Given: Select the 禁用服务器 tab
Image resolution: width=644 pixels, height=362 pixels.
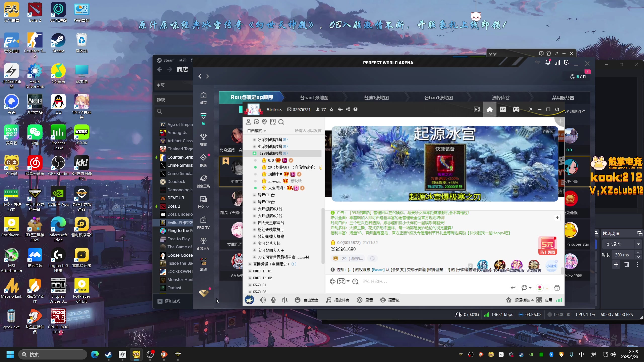Looking at the screenshot, I should [563, 98].
